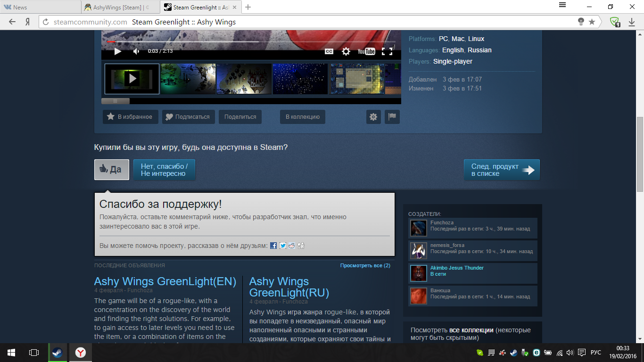Open Steam from the taskbar

point(58,353)
